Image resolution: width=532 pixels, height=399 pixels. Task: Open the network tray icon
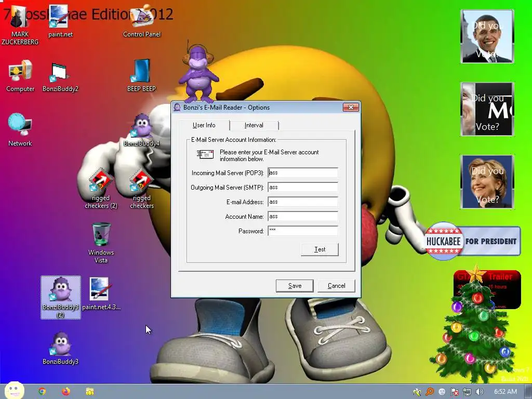tap(467, 392)
